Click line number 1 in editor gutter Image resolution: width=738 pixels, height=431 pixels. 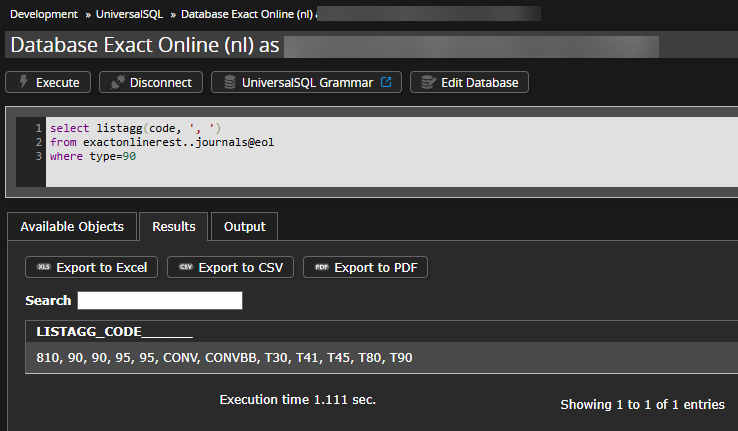pos(38,129)
